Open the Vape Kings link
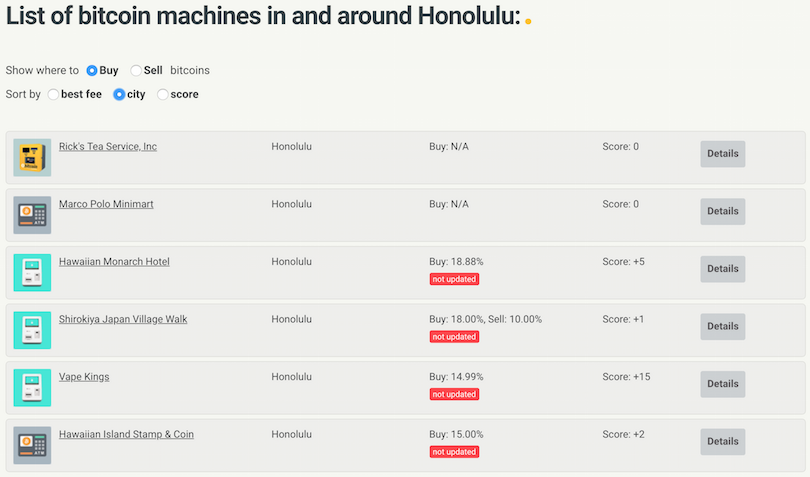Screen dimensions: 810x477 (84, 377)
